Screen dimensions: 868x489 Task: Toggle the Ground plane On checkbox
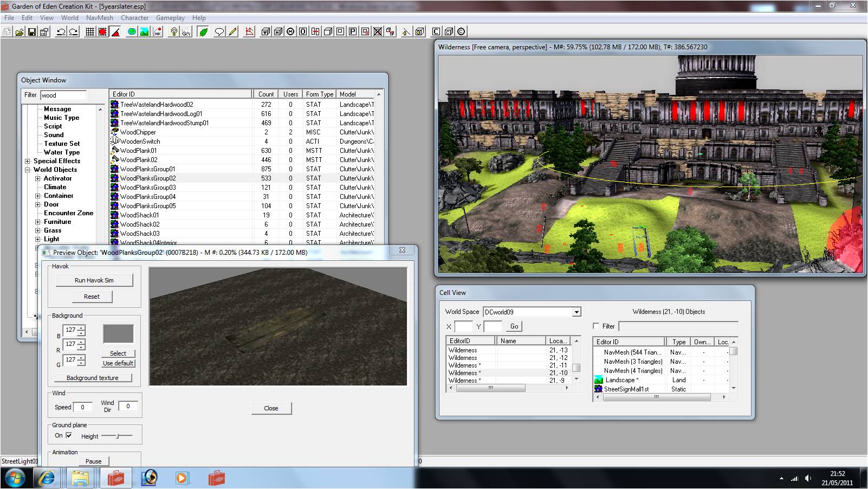(x=69, y=435)
